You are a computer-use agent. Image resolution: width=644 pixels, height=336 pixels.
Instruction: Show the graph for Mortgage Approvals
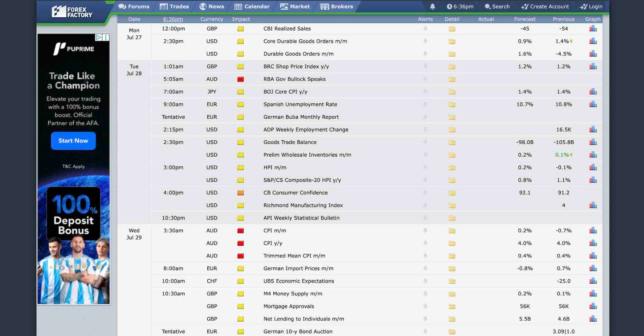click(x=593, y=306)
